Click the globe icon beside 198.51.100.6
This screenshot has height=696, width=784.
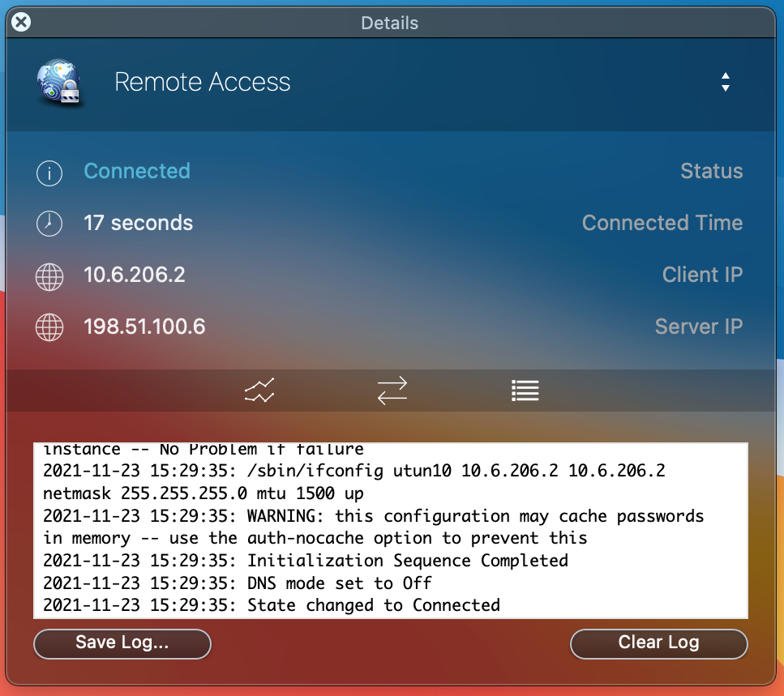click(49, 327)
